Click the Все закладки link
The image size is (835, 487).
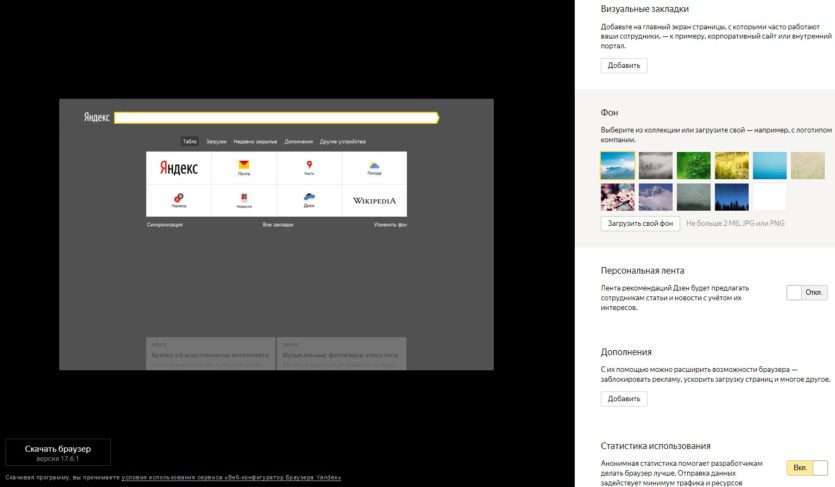(277, 225)
